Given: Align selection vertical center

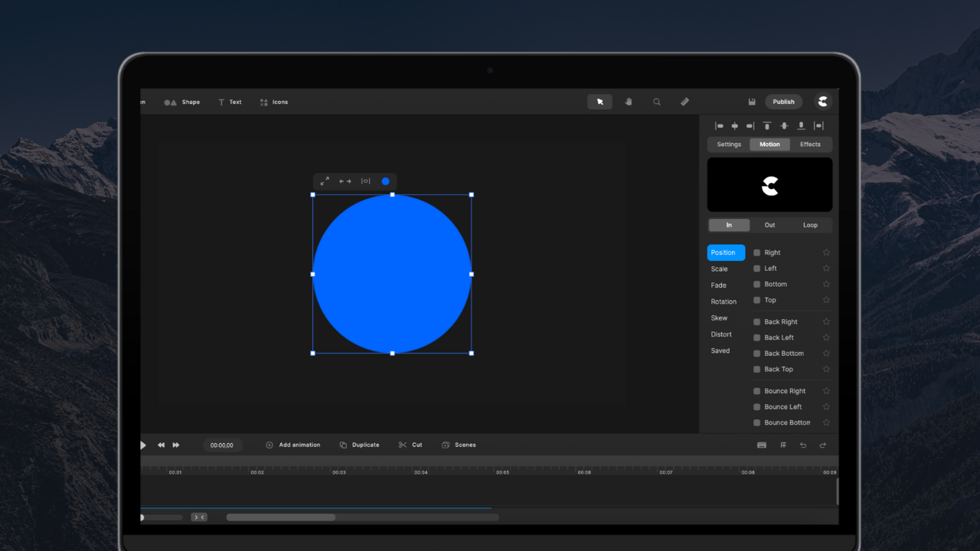Looking at the screenshot, I should point(784,126).
